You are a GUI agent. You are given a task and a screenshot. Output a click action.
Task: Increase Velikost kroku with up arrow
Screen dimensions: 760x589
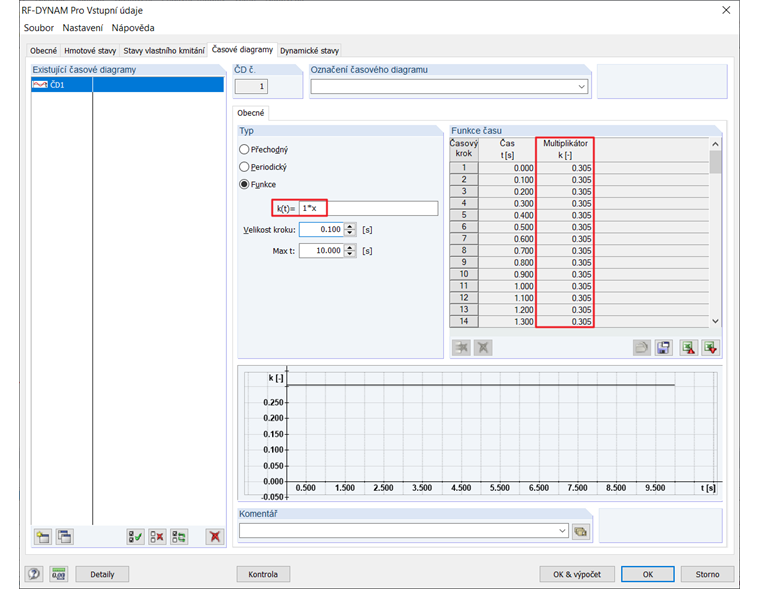(x=350, y=226)
